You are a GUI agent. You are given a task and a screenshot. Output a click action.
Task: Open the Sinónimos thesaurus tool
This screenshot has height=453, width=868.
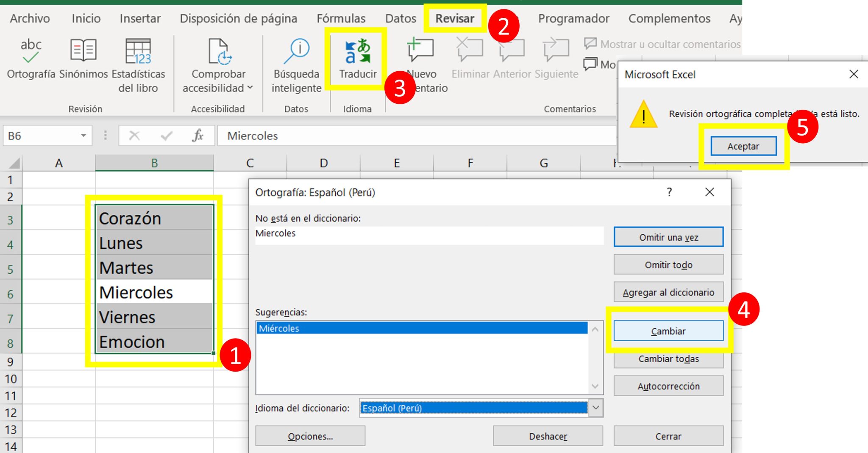(83, 51)
